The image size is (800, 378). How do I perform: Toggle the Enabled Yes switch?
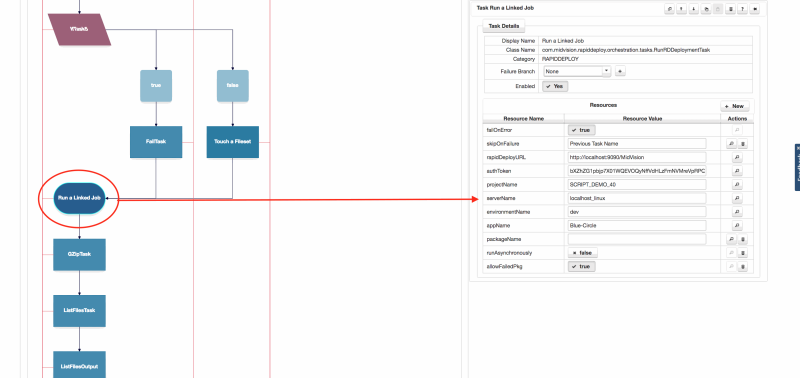click(555, 86)
